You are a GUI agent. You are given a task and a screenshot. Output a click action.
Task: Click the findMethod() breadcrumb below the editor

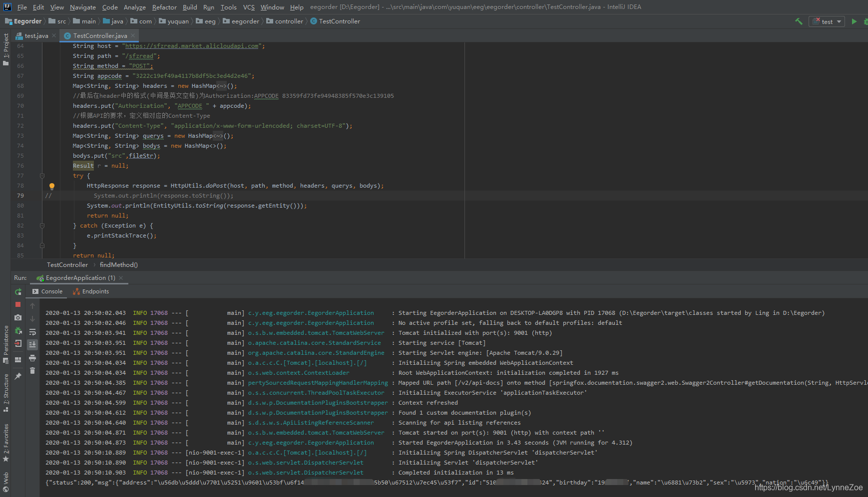pyautogui.click(x=118, y=265)
